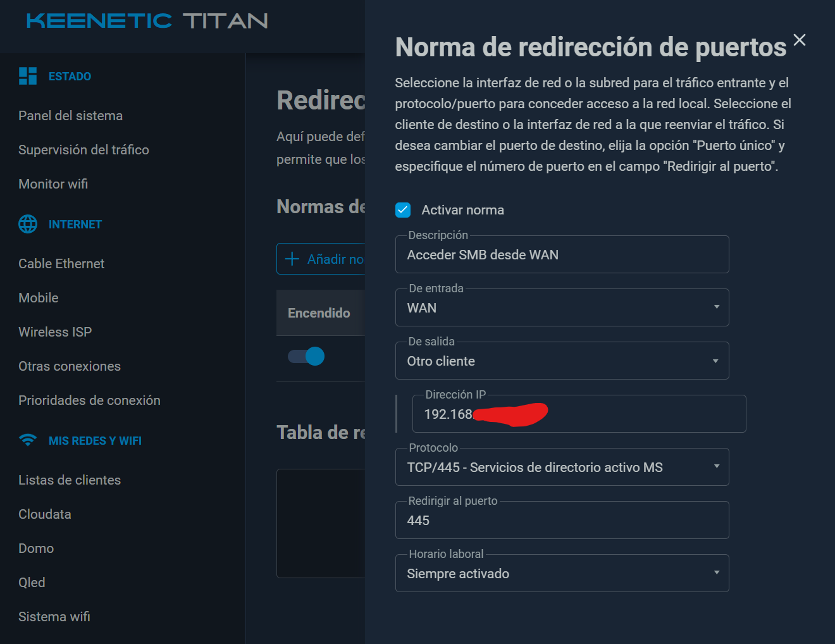Click the Keenetic Titan logo
The width and height of the screenshot is (835, 644).
(147, 21)
